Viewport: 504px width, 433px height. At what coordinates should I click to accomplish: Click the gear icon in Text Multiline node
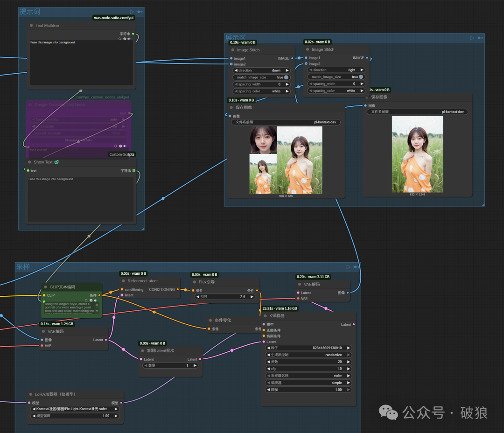click(x=125, y=39)
